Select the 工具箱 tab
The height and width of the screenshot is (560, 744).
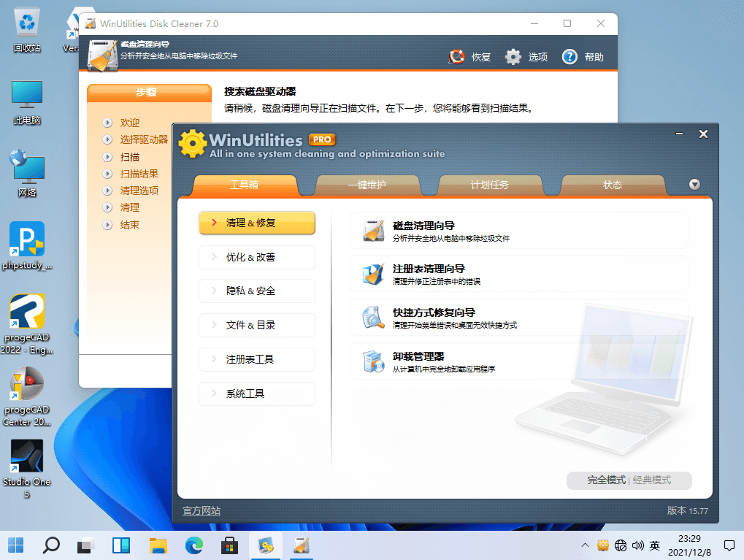pos(245,185)
